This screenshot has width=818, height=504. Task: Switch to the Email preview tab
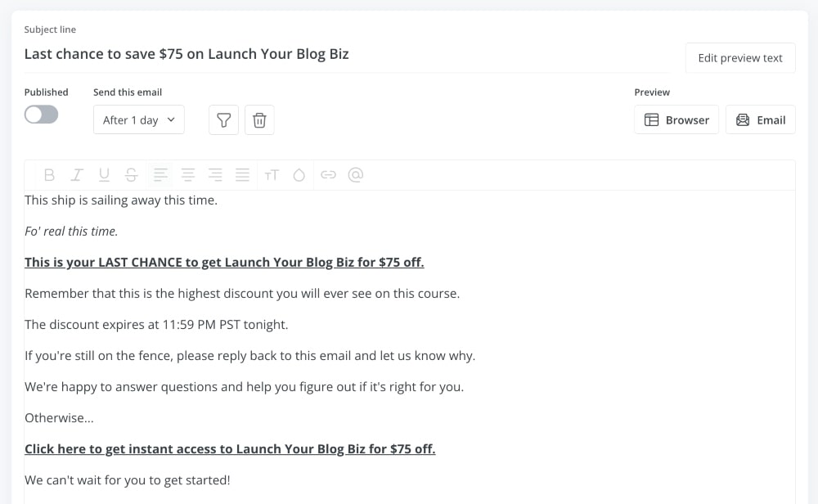click(760, 119)
